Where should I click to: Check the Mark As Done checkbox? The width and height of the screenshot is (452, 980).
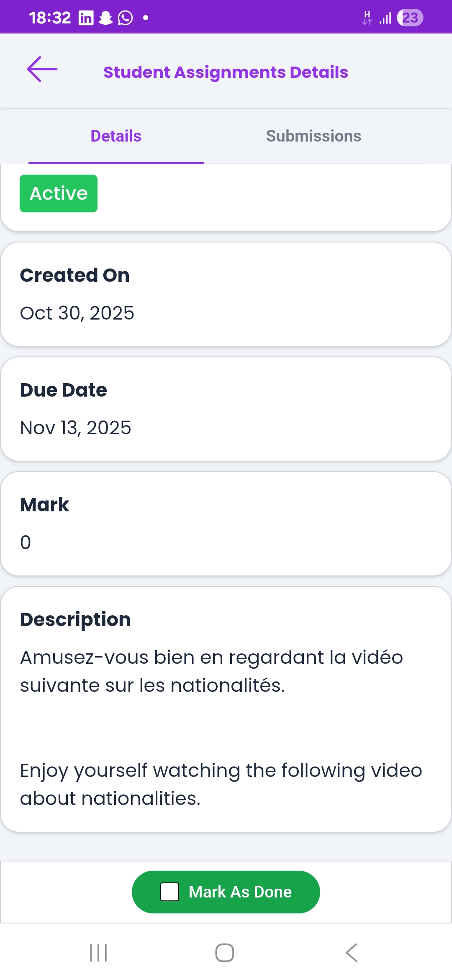click(x=170, y=892)
